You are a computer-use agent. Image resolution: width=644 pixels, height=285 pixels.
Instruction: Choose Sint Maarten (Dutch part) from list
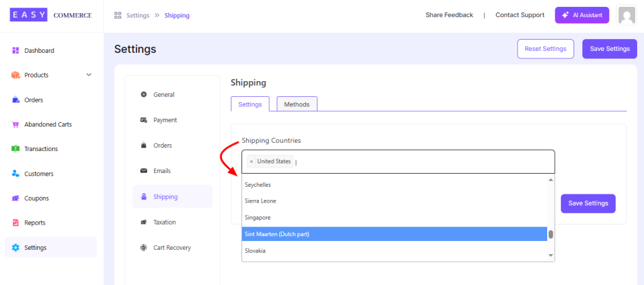point(394,234)
